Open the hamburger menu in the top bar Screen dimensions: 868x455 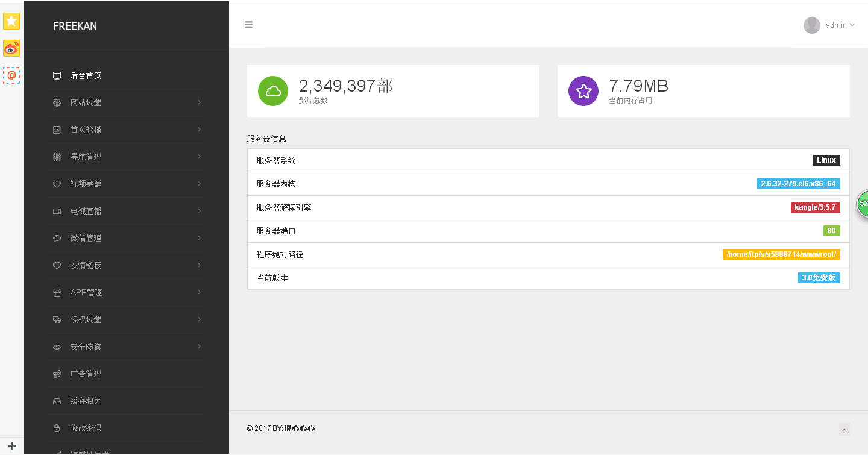[248, 25]
